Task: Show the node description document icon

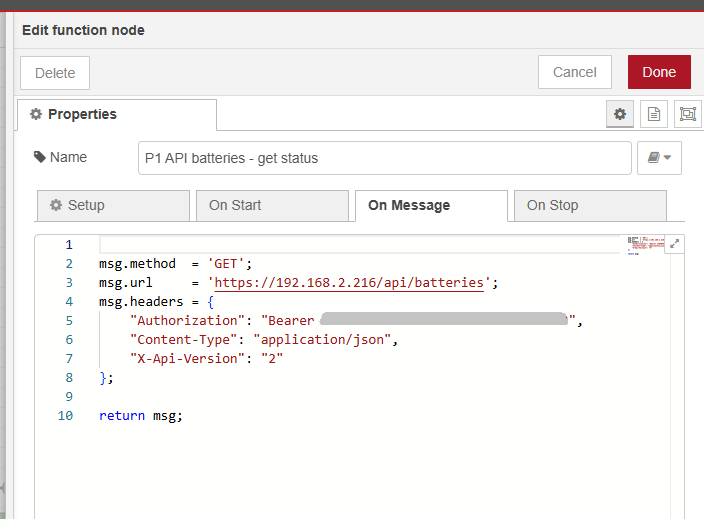Action: [654, 115]
